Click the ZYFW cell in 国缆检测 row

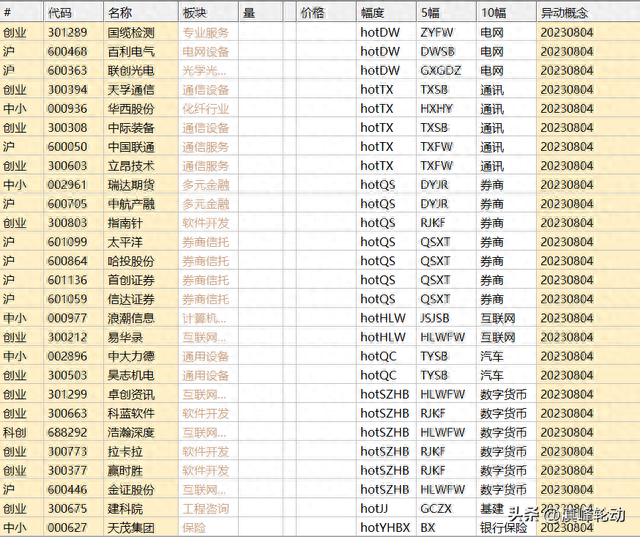pos(437,32)
